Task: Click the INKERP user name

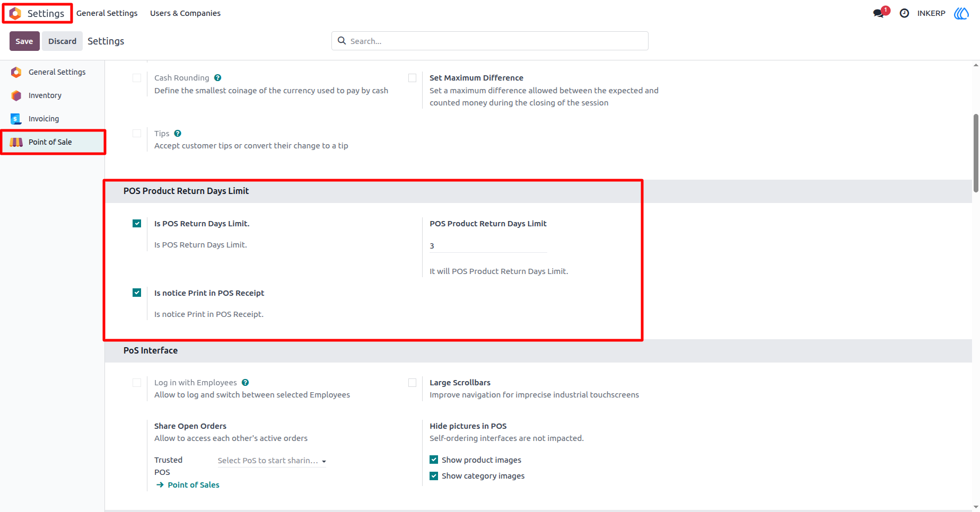Action: click(931, 13)
